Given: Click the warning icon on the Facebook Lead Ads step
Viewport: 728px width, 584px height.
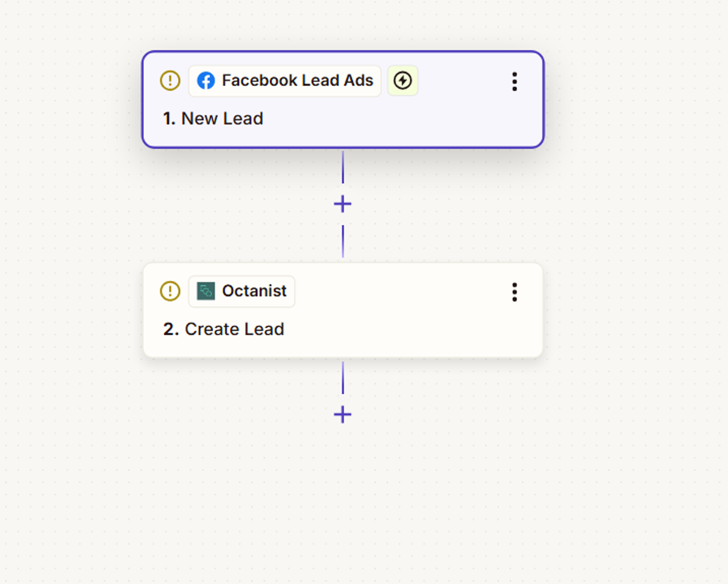Looking at the screenshot, I should 170,81.
